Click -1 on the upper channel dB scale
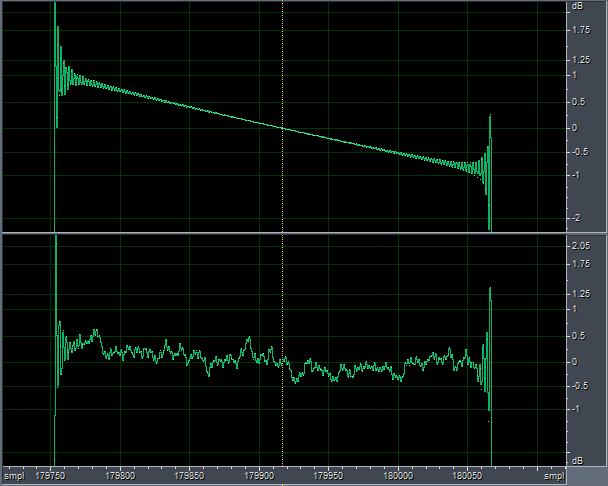This screenshot has width=608, height=486. coord(576,175)
